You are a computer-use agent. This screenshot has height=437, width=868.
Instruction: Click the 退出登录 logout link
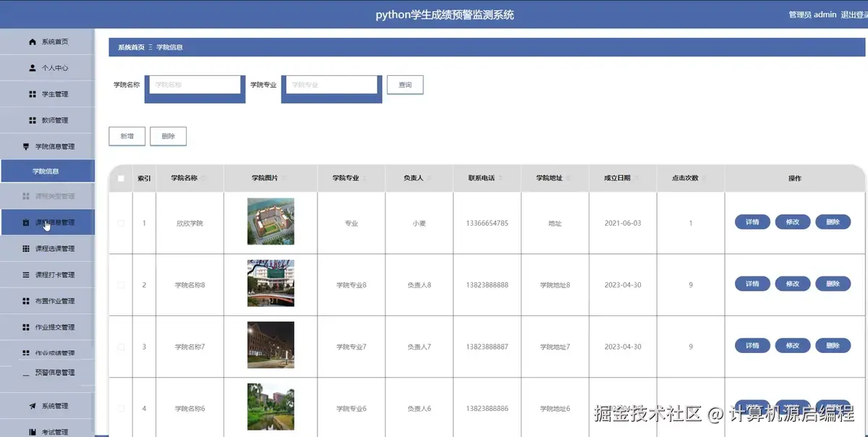point(854,14)
